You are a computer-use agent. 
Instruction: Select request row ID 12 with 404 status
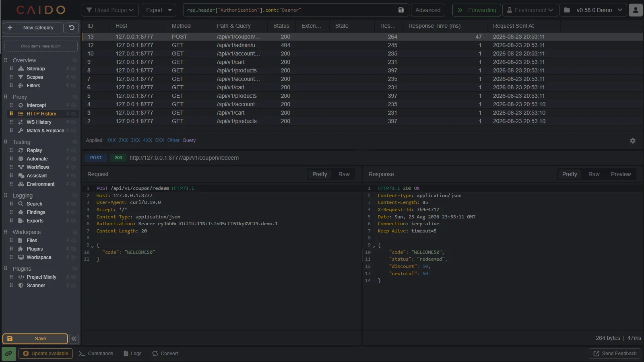(x=362, y=45)
